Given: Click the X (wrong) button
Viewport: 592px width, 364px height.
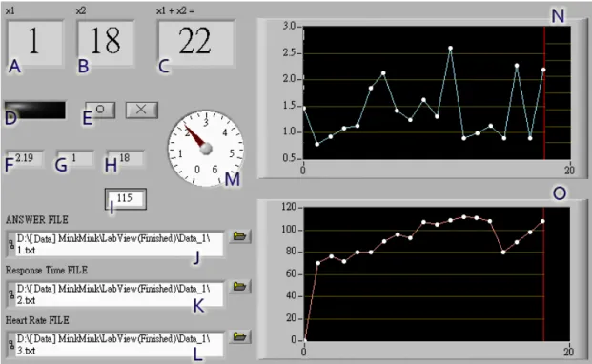Looking at the screenshot, I should point(142,110).
